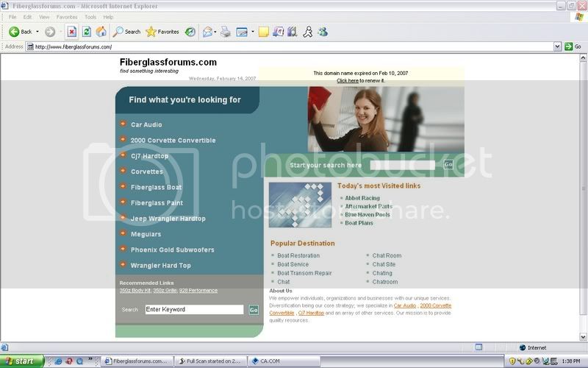Click the browser address bar URL

click(73, 47)
